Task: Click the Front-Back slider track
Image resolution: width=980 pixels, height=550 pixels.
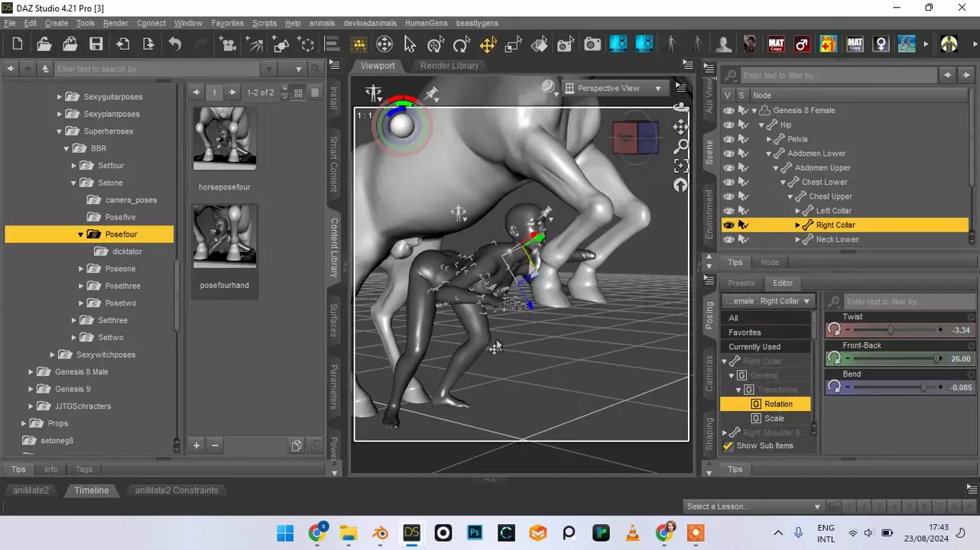Action: coord(892,359)
